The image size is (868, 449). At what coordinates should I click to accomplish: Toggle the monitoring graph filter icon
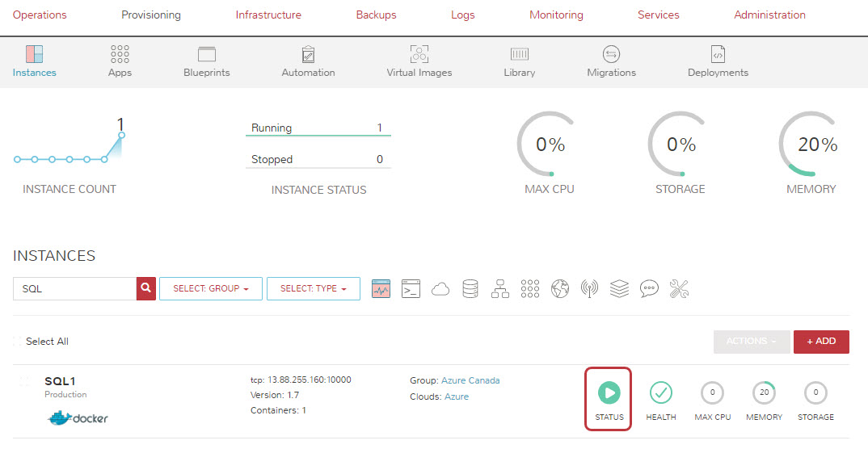point(381,289)
